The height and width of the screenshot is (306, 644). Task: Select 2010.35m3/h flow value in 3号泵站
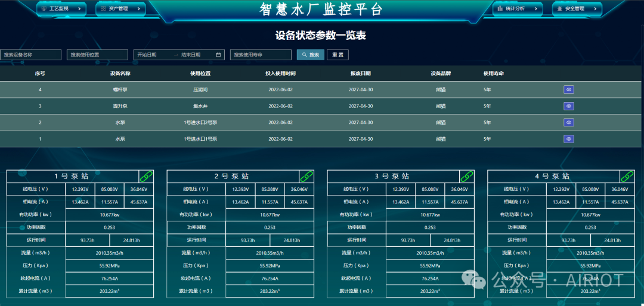coord(430,252)
